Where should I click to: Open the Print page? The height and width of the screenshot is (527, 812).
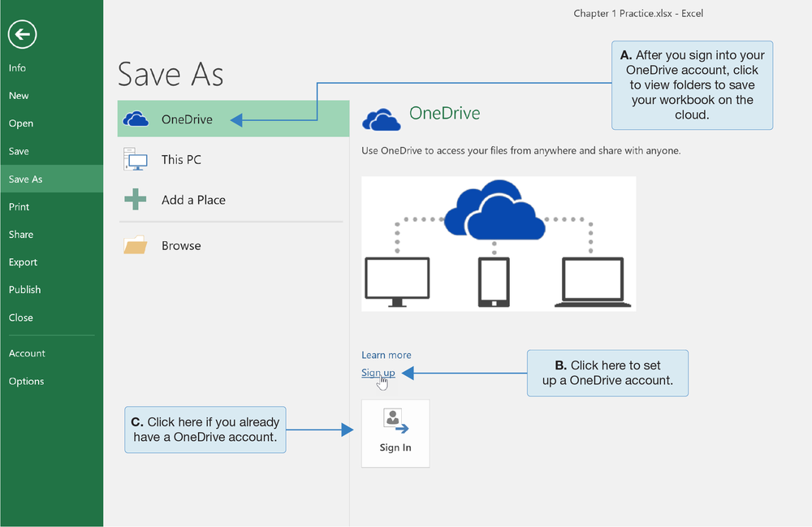pyautogui.click(x=19, y=207)
